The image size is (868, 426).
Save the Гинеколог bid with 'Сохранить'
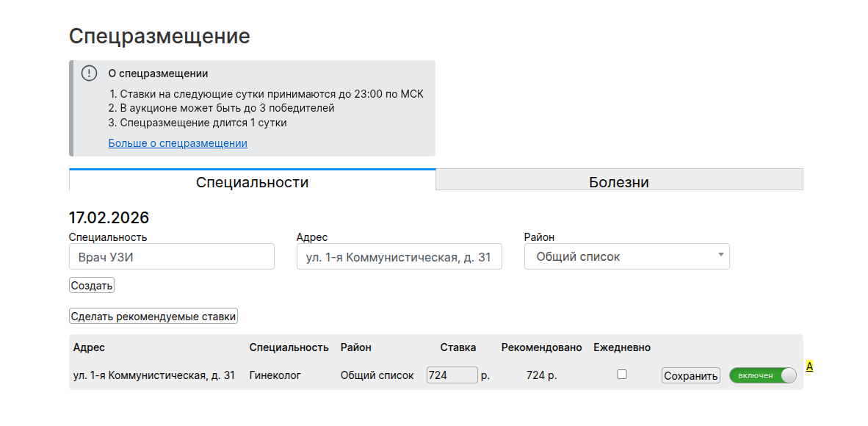click(x=690, y=376)
